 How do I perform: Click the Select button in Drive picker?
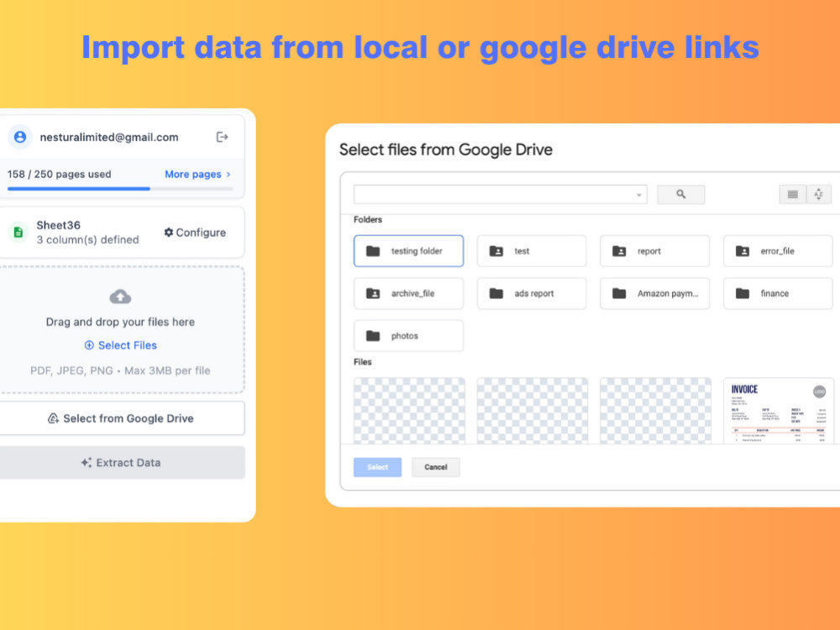click(x=378, y=467)
